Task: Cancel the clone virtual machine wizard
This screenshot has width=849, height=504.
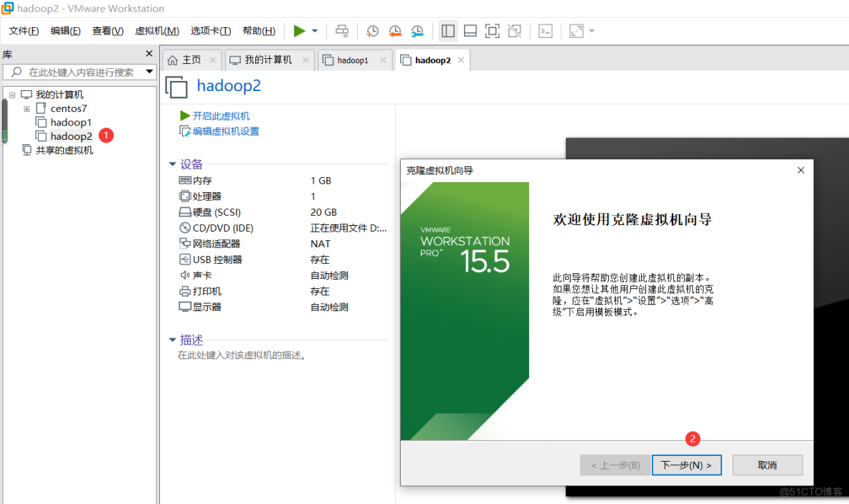Action: pos(767,465)
